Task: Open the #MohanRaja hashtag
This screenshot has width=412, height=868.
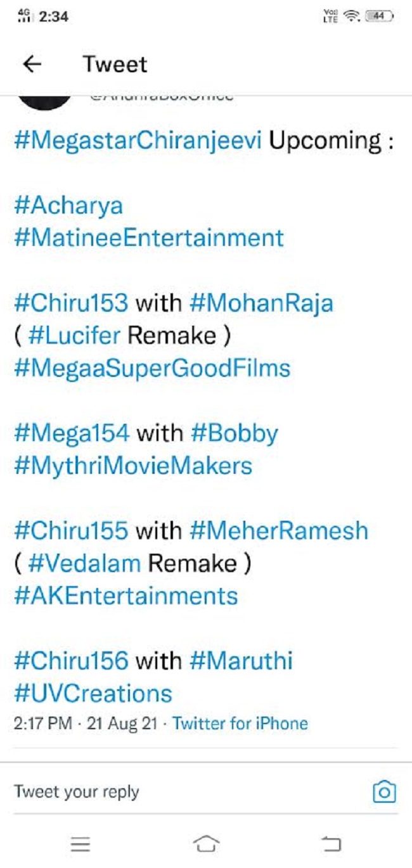Action: pos(261,303)
